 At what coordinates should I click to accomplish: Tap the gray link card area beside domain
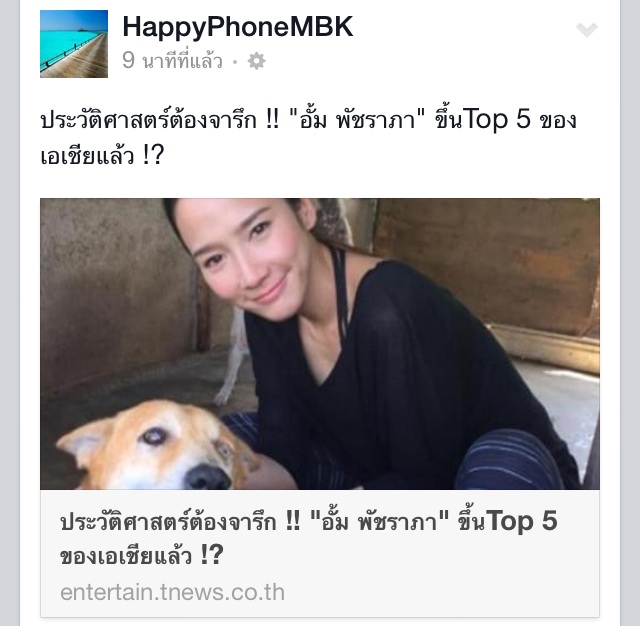(x=441, y=592)
